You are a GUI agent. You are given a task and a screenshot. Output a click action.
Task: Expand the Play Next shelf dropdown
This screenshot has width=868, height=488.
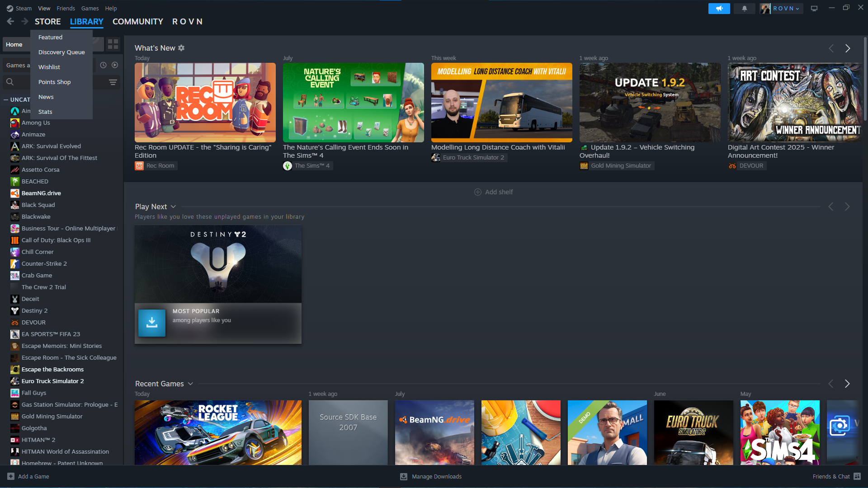[173, 206]
